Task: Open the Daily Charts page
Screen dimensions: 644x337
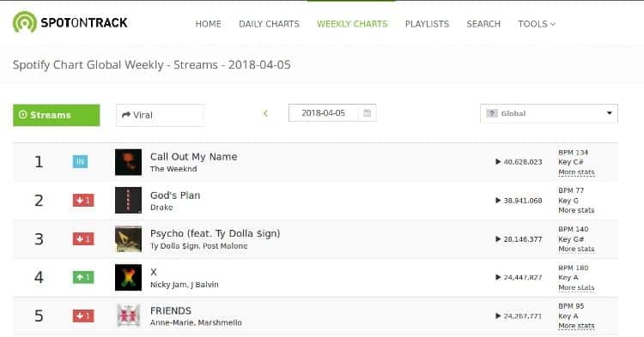Action: [x=269, y=24]
